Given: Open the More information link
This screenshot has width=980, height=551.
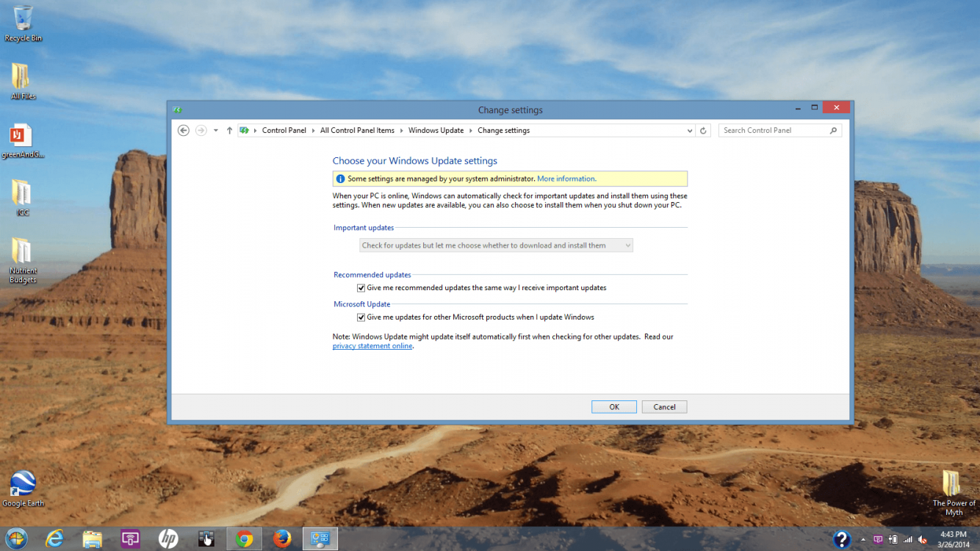Looking at the screenshot, I should coord(566,179).
